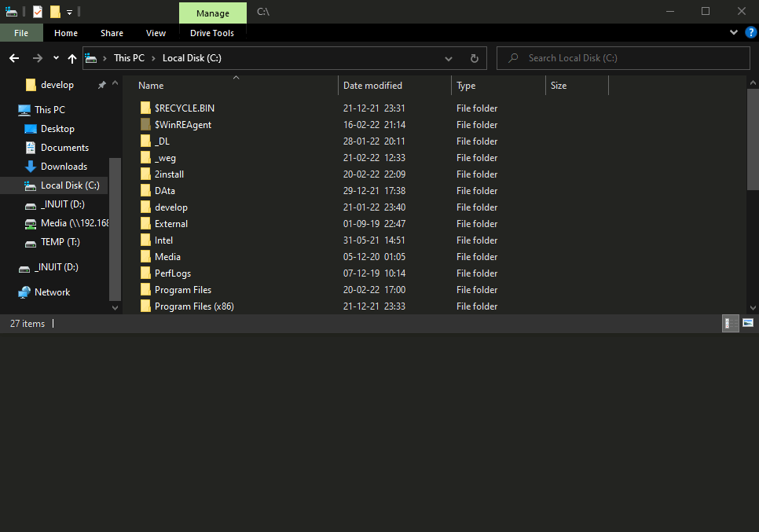Click the search magnifier in Search Local Disk box
Screen dimensions: 759x532
[512, 57]
